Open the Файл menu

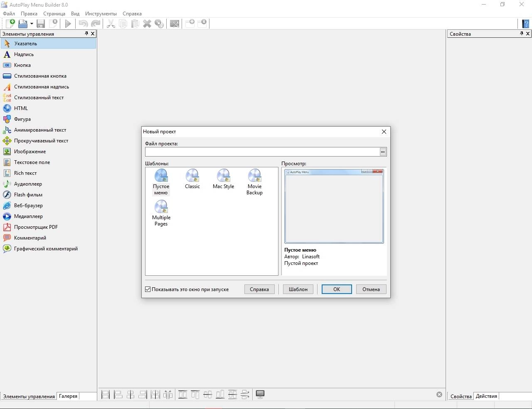coord(9,14)
